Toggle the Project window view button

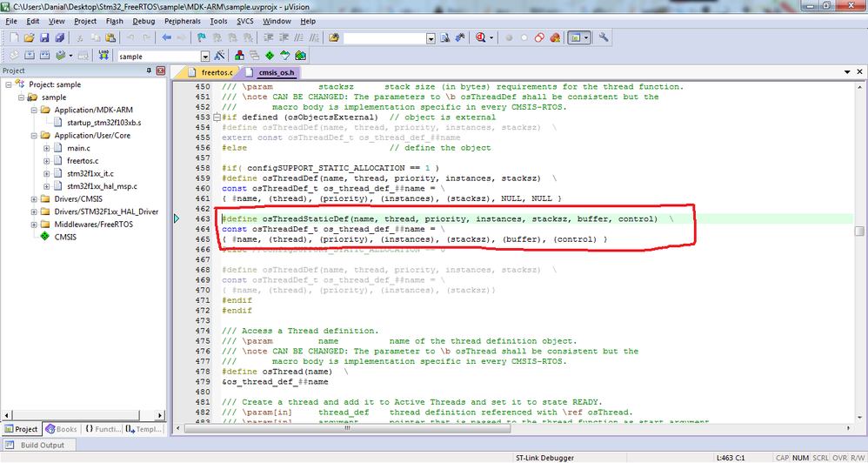(576, 37)
